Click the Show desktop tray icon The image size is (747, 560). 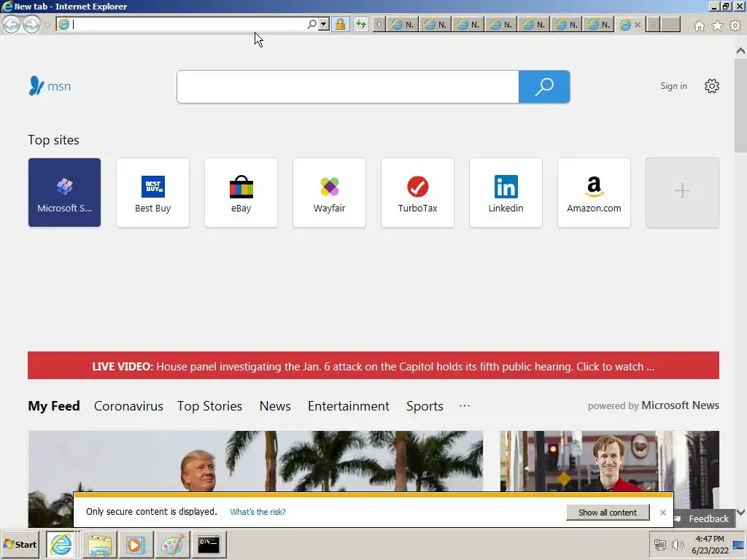[740, 544]
